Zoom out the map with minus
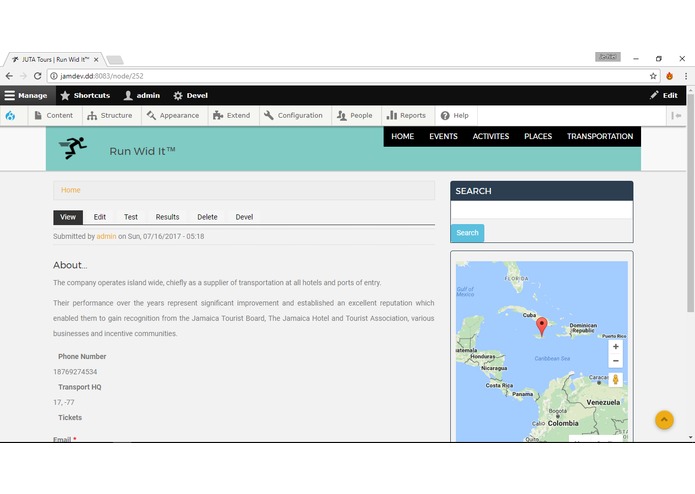 pos(616,361)
